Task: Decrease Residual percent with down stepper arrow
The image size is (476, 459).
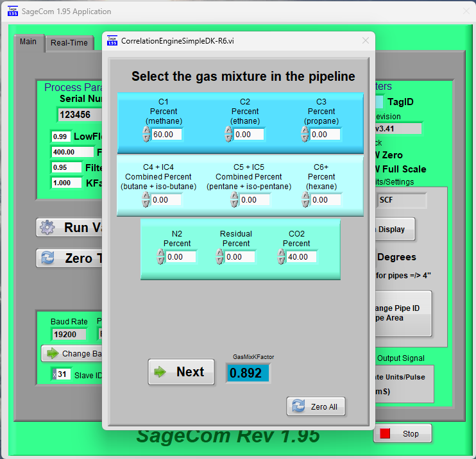Action: 219,261
